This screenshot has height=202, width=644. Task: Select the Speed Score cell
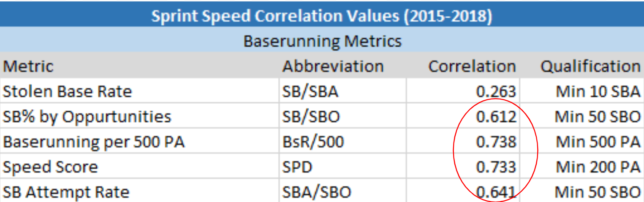[x=139, y=167]
